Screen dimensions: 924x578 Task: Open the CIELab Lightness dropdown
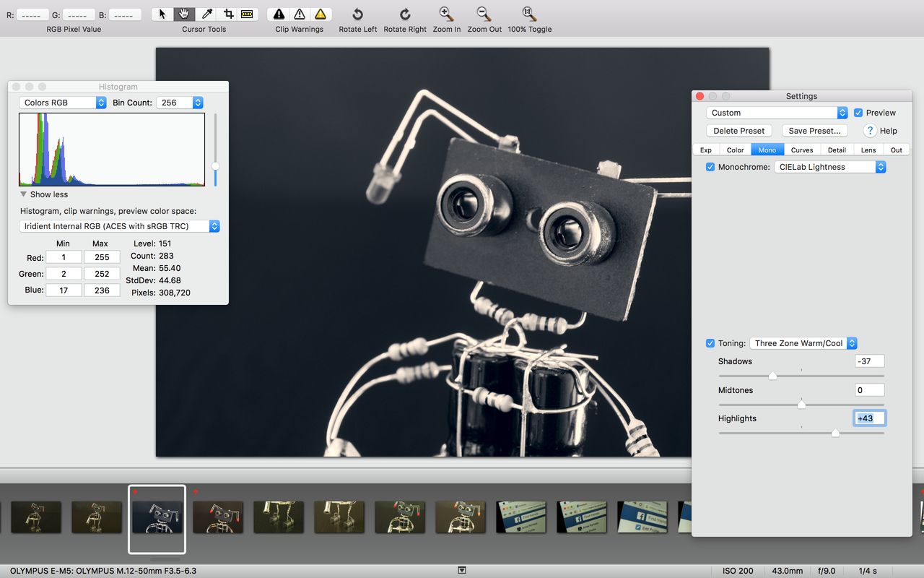[829, 167]
